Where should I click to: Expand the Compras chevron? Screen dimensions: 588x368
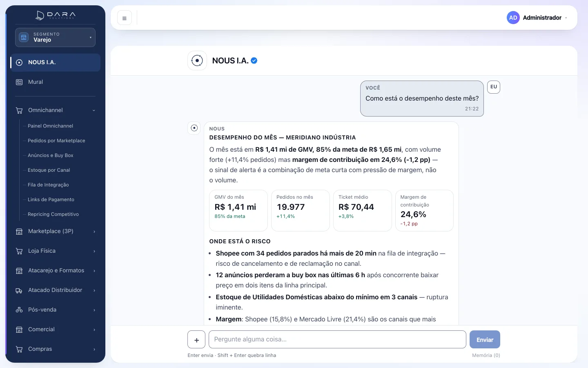pos(94,349)
